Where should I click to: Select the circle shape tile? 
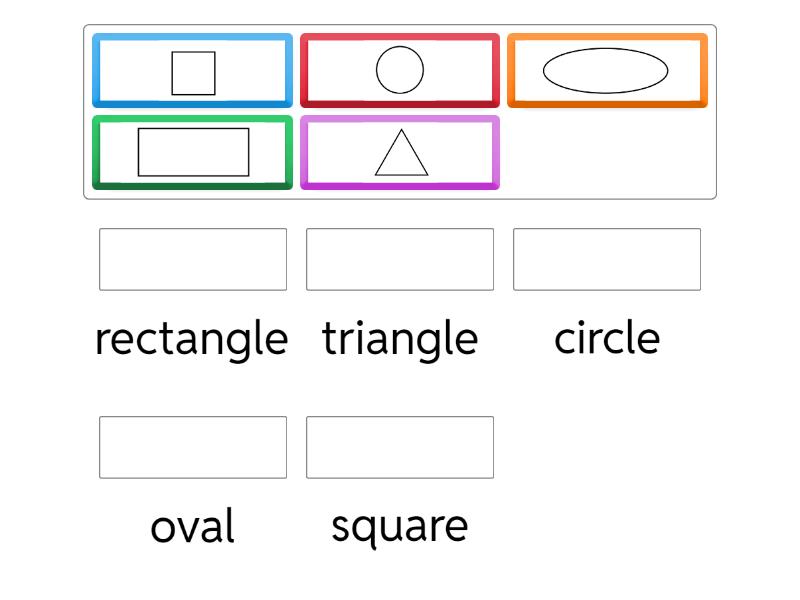click(400, 70)
